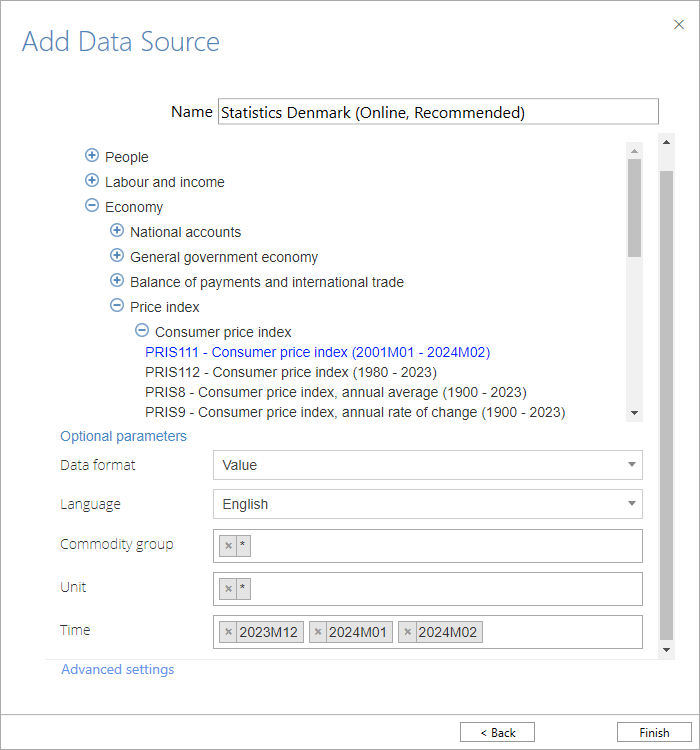Click the tree list scrollbar thumb
This screenshot has height=750, width=700.
(634, 208)
